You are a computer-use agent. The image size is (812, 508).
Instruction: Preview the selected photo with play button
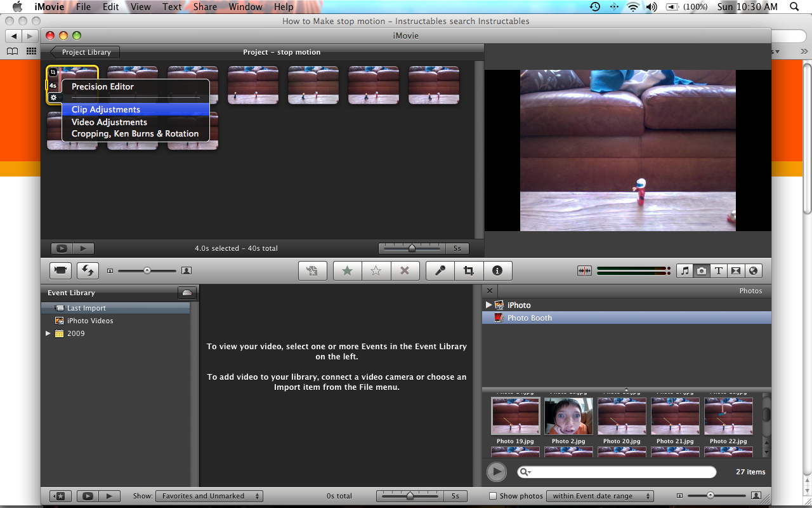497,472
